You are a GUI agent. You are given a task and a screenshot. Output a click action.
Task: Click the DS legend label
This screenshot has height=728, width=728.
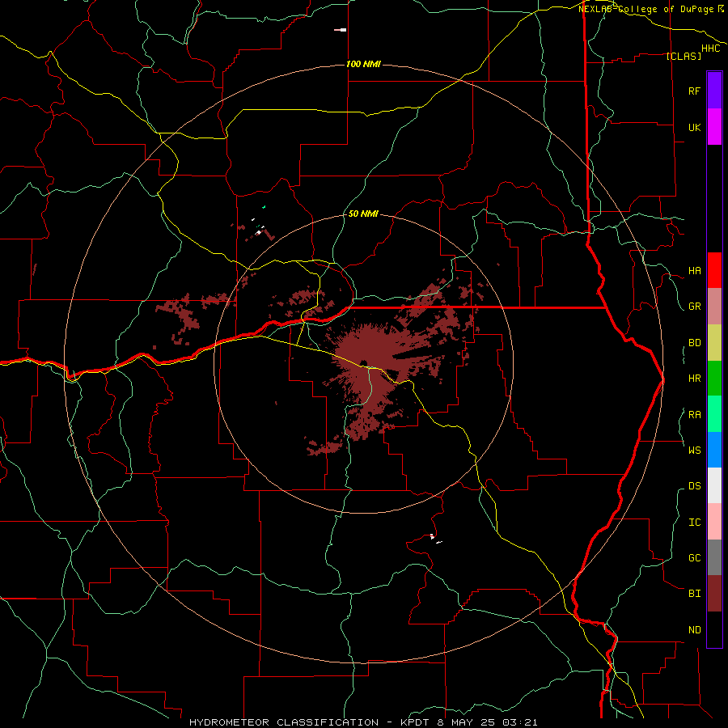(x=694, y=485)
